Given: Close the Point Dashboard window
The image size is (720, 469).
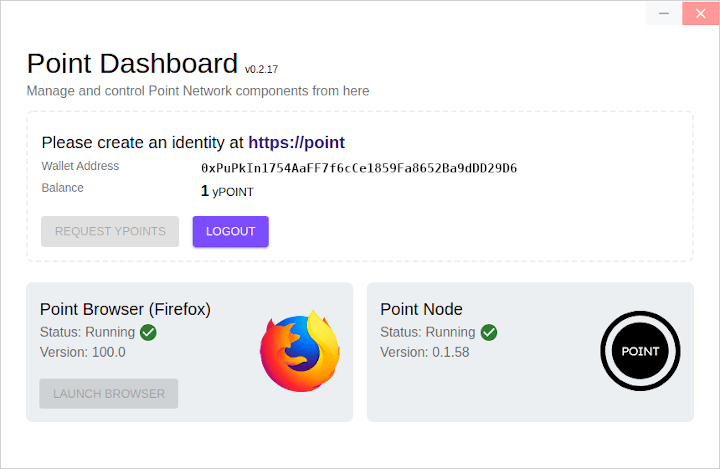Looking at the screenshot, I should (x=700, y=13).
